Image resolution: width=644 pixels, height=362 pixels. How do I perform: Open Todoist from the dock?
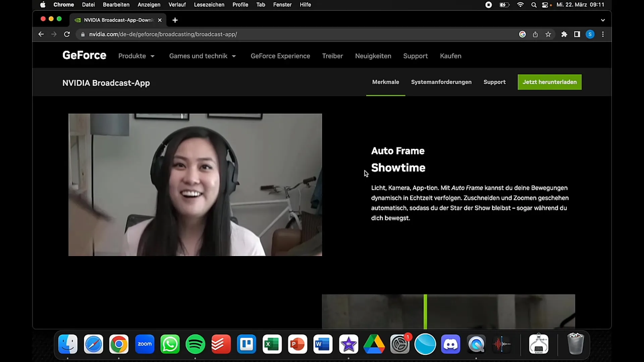tap(221, 344)
